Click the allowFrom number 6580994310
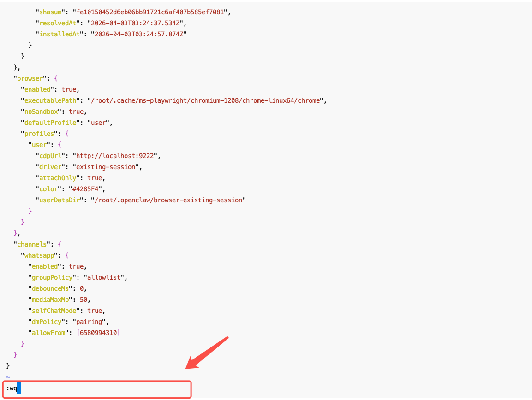Image resolution: width=532 pixels, height=400 pixels. point(98,333)
